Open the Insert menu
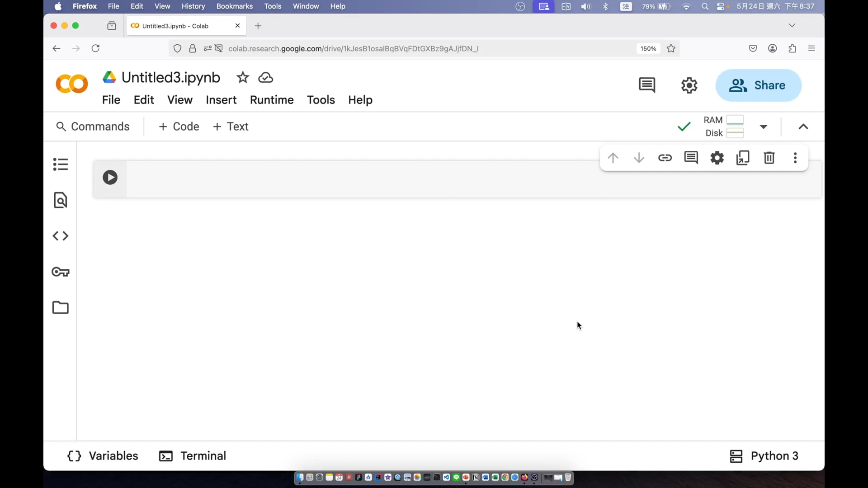The image size is (868, 488). pos(221,100)
